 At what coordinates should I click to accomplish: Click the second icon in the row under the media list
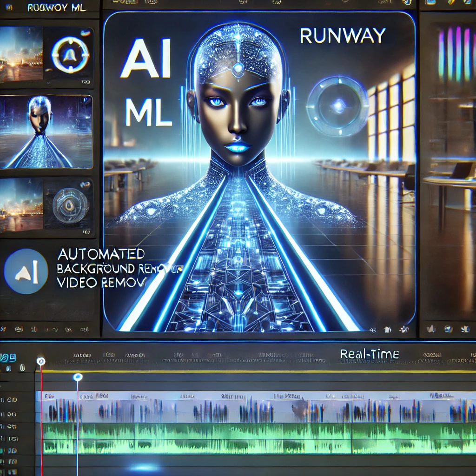19,329
